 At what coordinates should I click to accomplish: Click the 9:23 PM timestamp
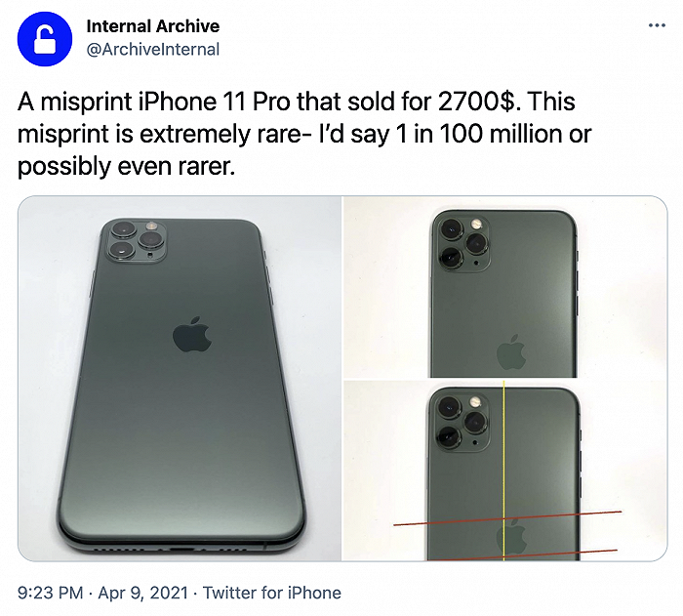click(x=50, y=593)
